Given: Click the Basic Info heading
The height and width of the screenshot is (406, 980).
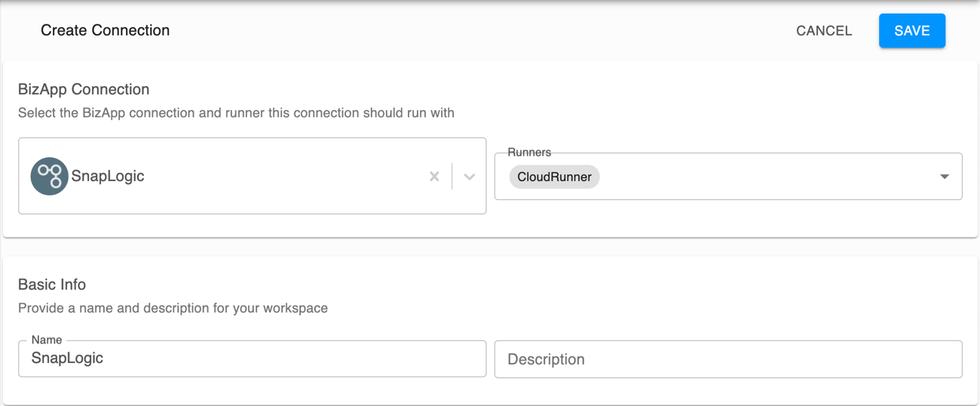Looking at the screenshot, I should [x=52, y=285].
